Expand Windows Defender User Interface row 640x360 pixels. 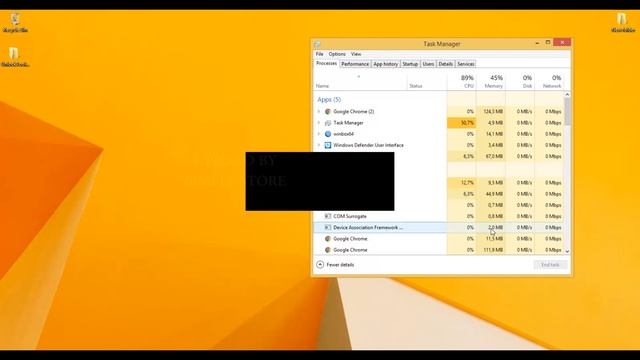point(319,145)
